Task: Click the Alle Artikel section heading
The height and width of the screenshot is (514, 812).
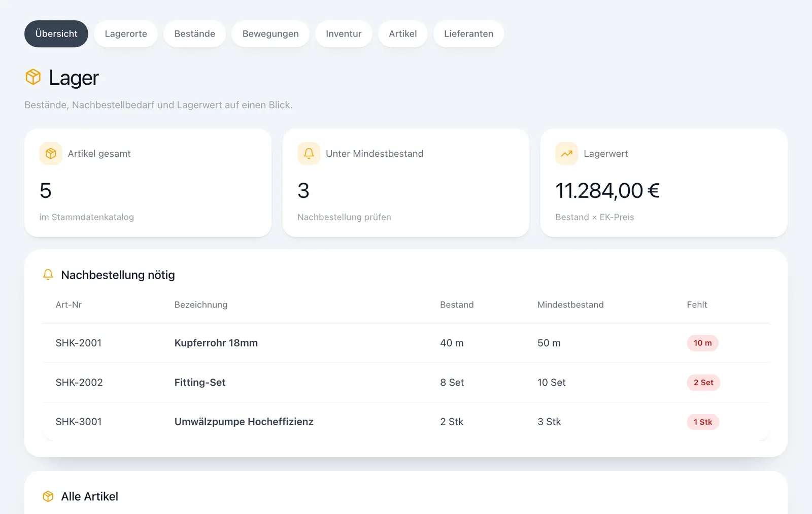Action: click(90, 496)
